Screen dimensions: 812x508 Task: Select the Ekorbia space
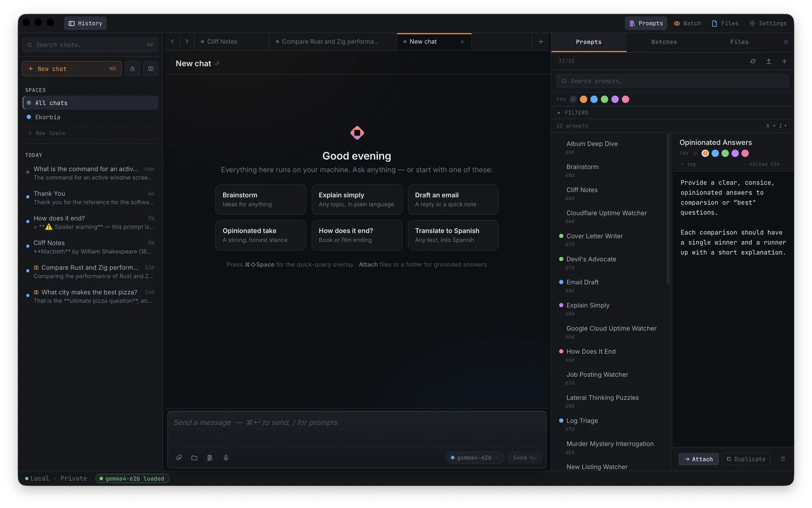(90, 117)
